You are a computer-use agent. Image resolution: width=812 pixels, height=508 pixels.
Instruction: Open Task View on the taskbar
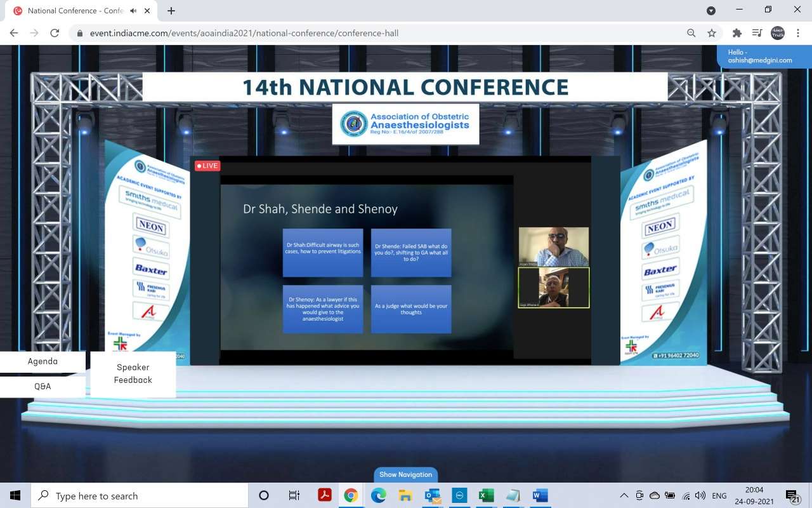tap(294, 496)
